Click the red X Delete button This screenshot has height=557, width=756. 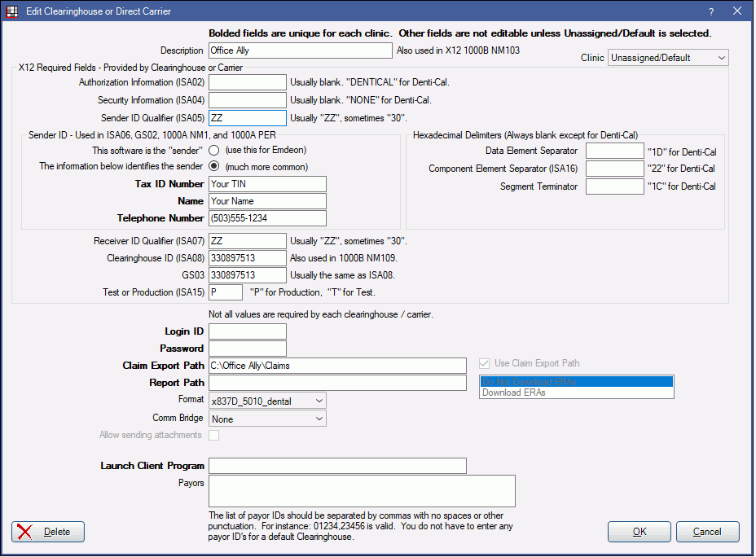pos(48,532)
